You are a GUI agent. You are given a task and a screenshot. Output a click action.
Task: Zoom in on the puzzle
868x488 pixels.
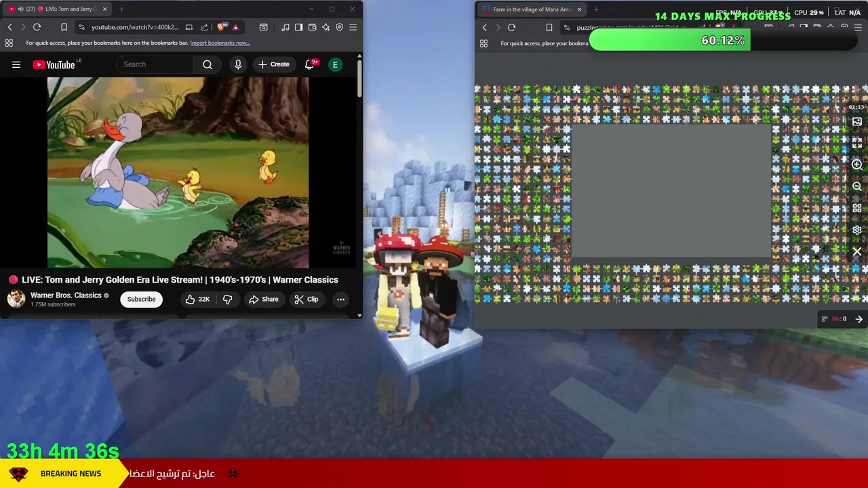(857, 165)
